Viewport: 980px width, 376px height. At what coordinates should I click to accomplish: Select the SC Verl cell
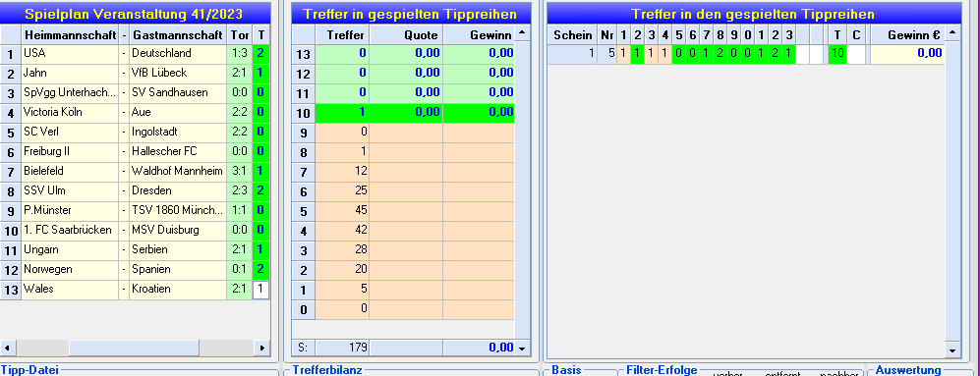[70, 133]
